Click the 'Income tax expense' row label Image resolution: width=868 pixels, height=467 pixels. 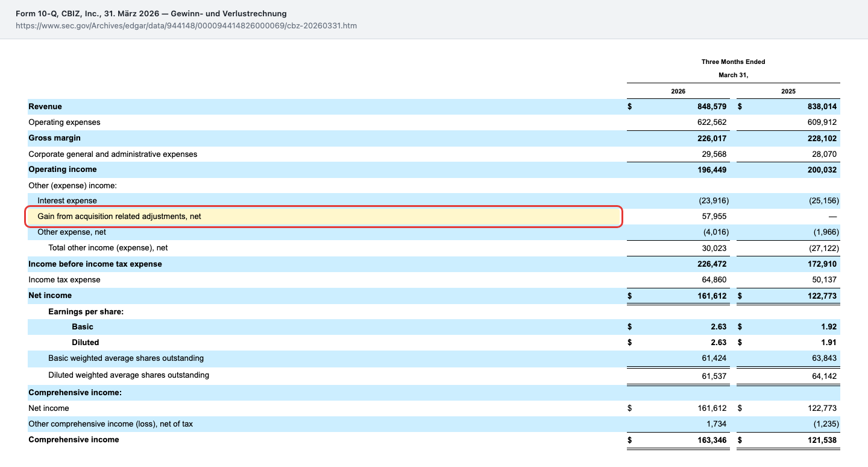(64, 280)
